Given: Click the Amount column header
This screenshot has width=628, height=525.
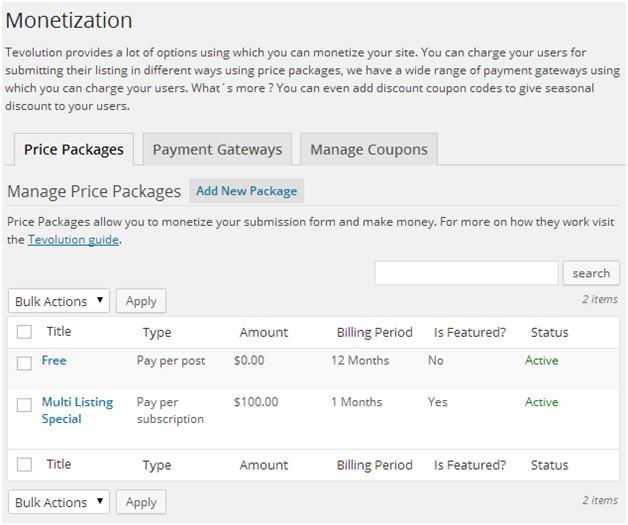Looking at the screenshot, I should [x=263, y=332].
